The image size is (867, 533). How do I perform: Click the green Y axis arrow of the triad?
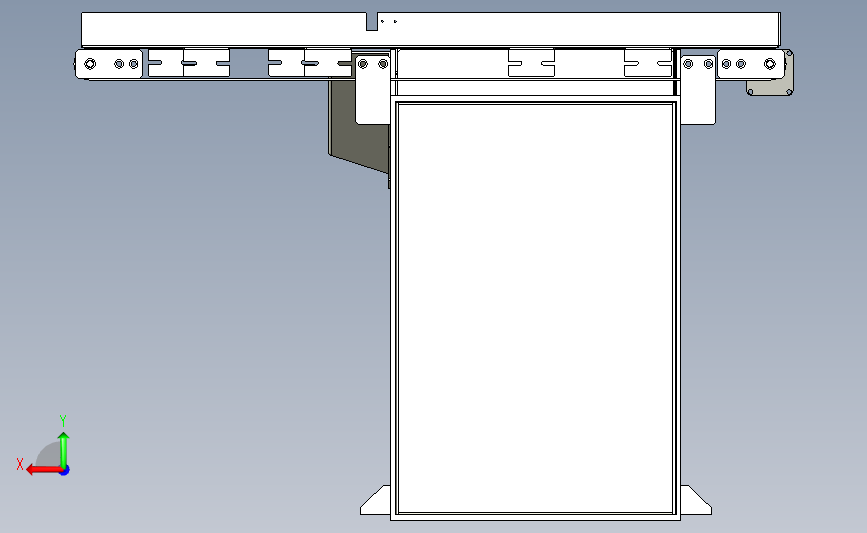(x=64, y=450)
